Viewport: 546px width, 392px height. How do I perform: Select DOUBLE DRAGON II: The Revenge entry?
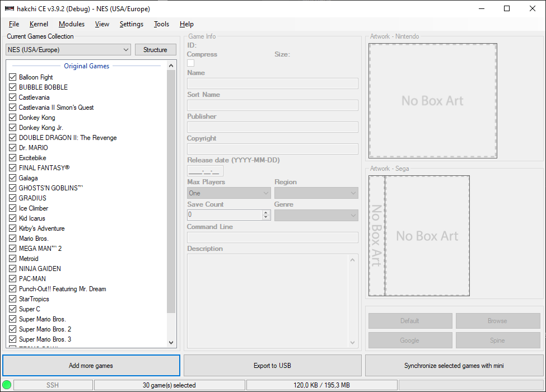68,138
